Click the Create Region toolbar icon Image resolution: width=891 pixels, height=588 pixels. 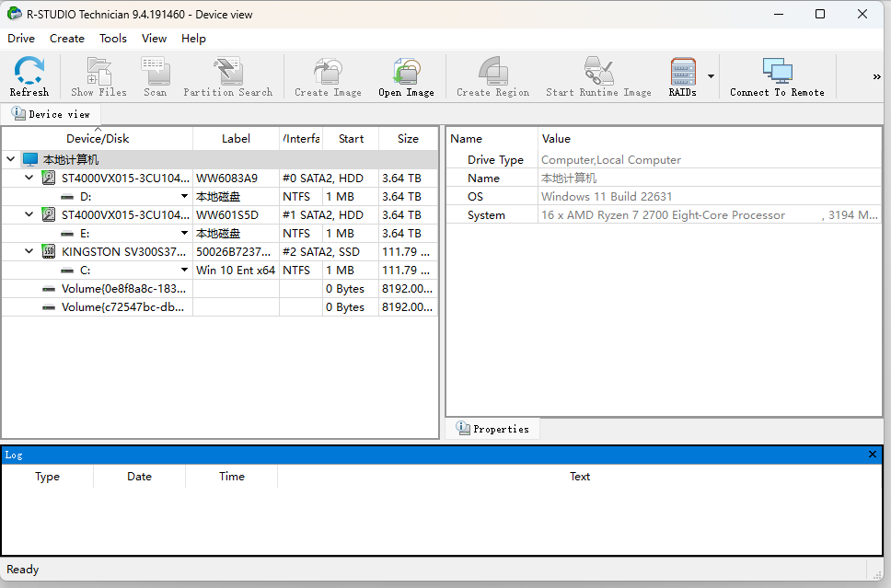coord(492,76)
